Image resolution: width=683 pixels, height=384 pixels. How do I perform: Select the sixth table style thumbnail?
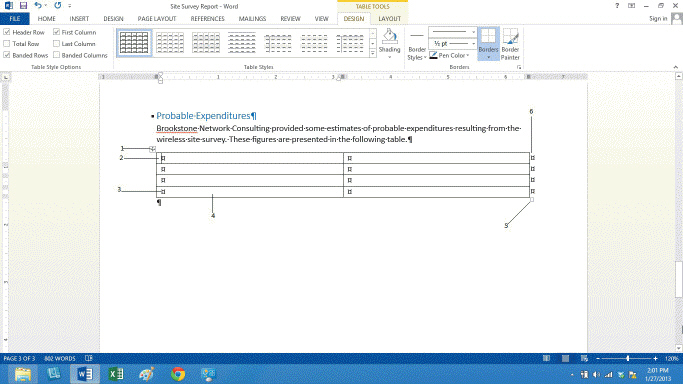tap(314, 43)
